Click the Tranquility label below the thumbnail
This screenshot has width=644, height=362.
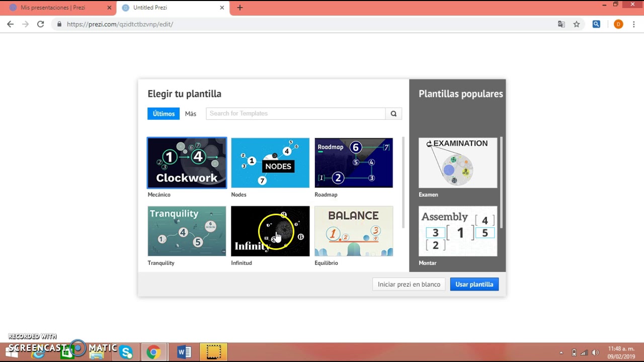(x=161, y=263)
